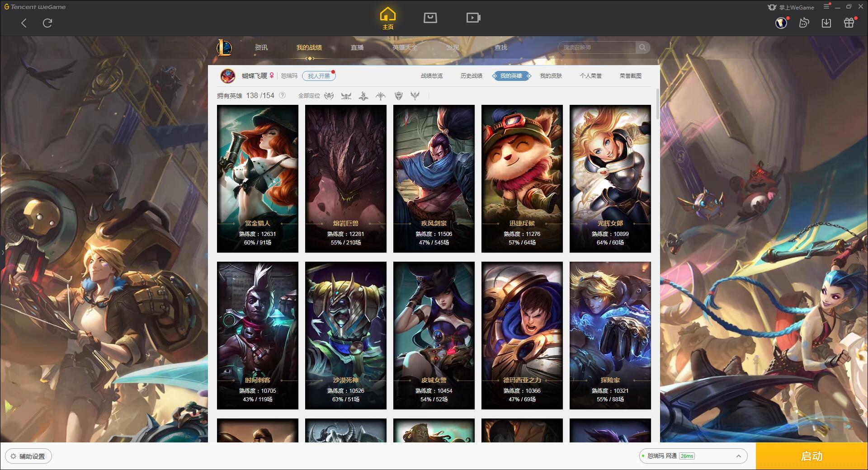Switch to the 直播 live stream tab
This screenshot has width=868, height=470.
[x=357, y=47]
